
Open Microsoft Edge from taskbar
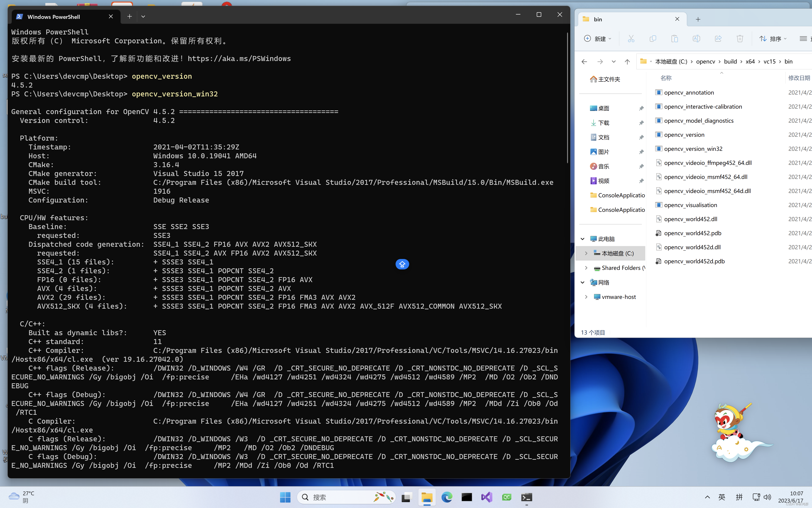447,497
